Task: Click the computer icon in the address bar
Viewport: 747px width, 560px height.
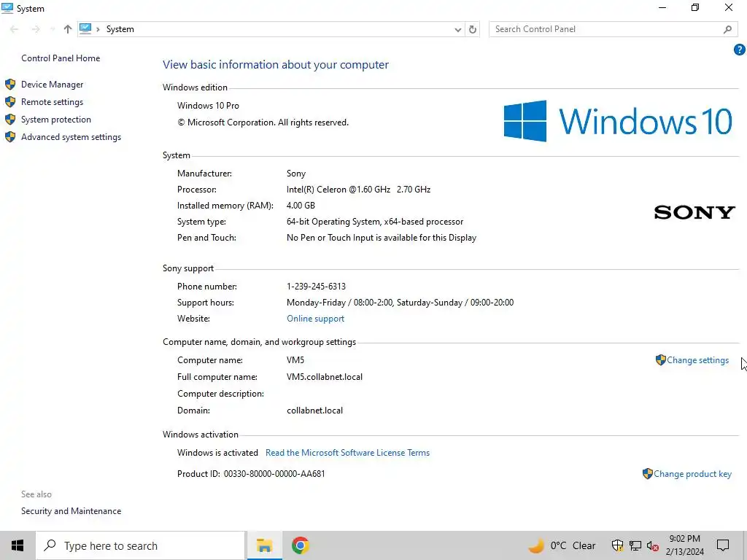Action: coord(85,28)
